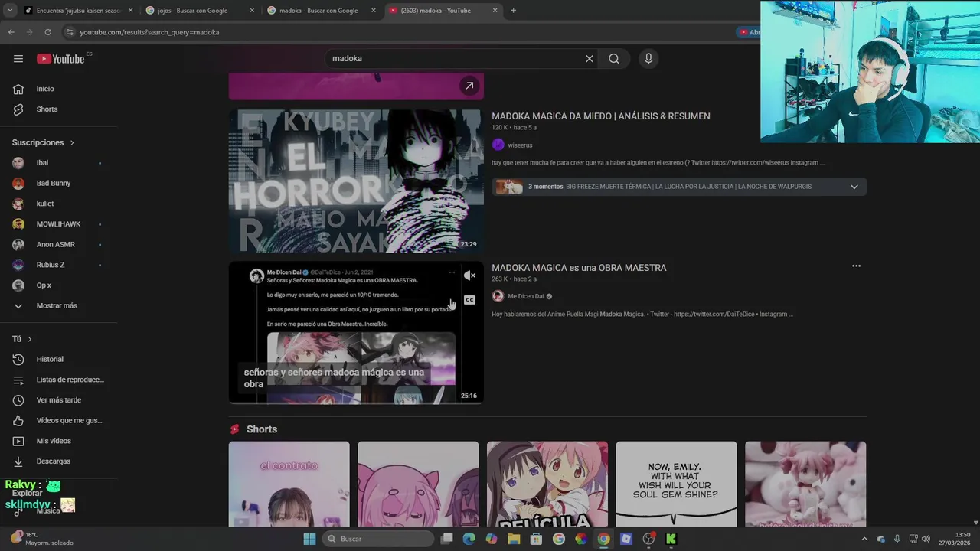Open volume control in system tray
Image resolution: width=980 pixels, height=551 pixels.
(926, 539)
